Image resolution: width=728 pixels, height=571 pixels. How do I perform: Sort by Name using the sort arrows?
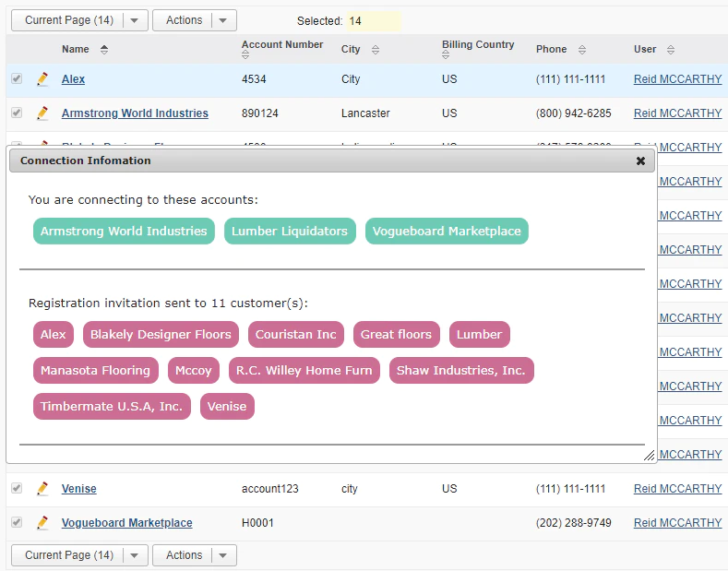click(x=104, y=49)
